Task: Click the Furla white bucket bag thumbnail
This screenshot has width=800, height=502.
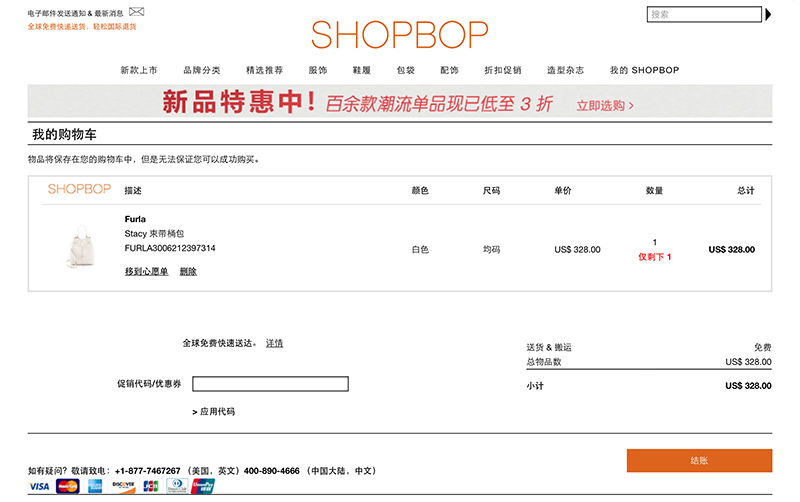Action: coord(81,246)
